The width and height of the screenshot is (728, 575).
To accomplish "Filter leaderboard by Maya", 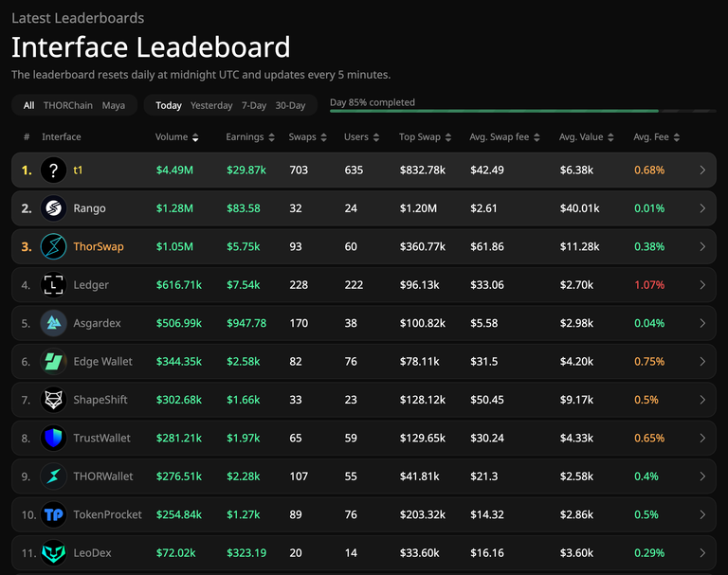I will 114,105.
